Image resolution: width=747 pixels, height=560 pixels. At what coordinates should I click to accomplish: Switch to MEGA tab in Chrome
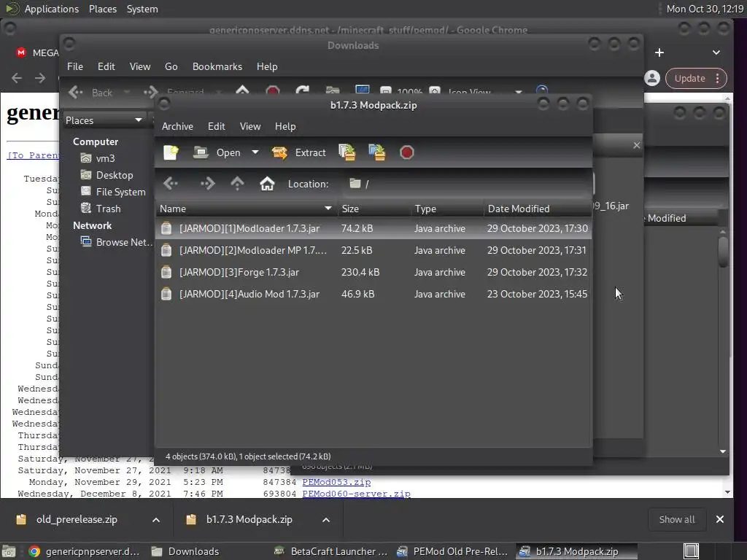tap(37, 52)
